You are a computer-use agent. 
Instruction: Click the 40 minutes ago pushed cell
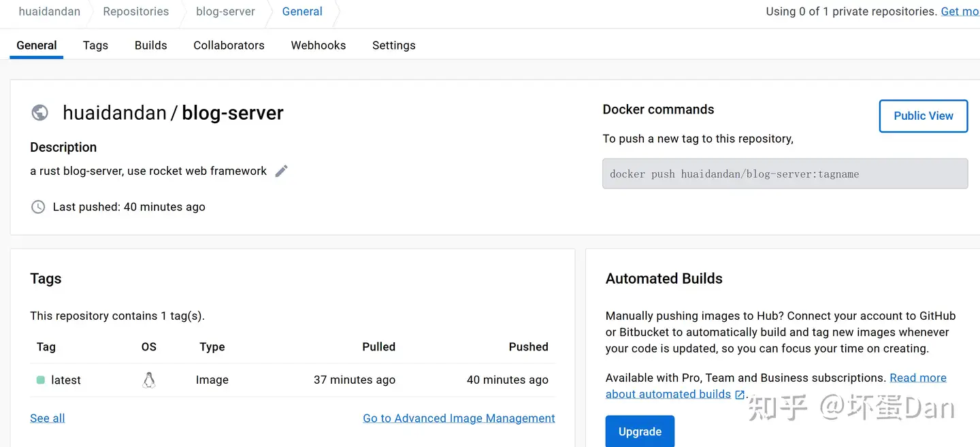tap(508, 380)
